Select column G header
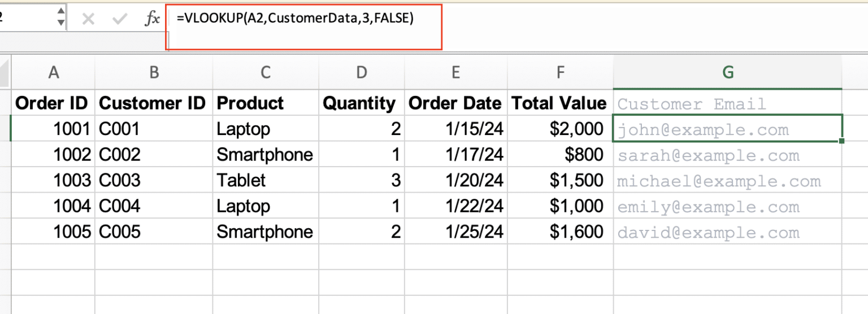Viewport: 868px width, 314px height. coord(728,72)
